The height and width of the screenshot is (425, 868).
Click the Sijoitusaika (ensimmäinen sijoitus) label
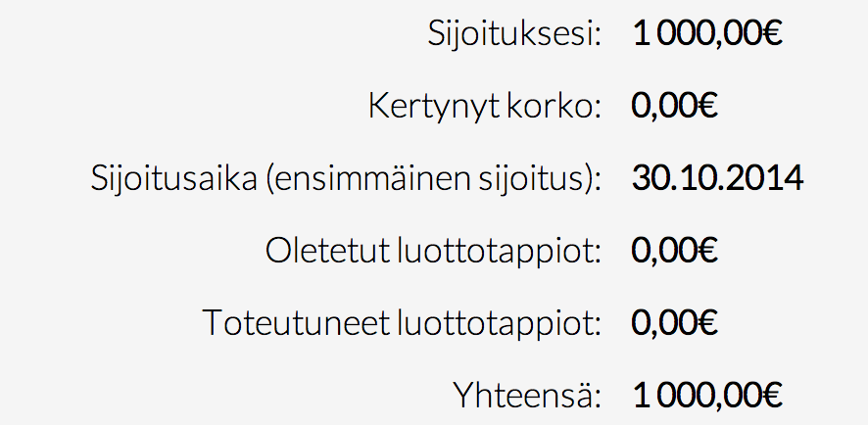346,179
